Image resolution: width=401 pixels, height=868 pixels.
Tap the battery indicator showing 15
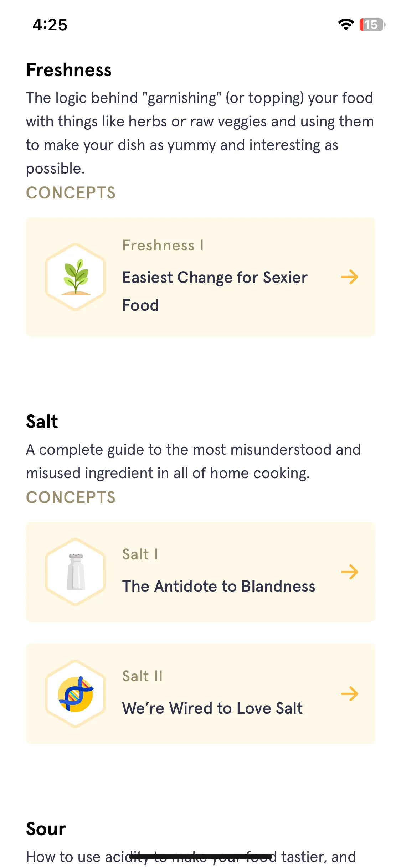(x=372, y=25)
